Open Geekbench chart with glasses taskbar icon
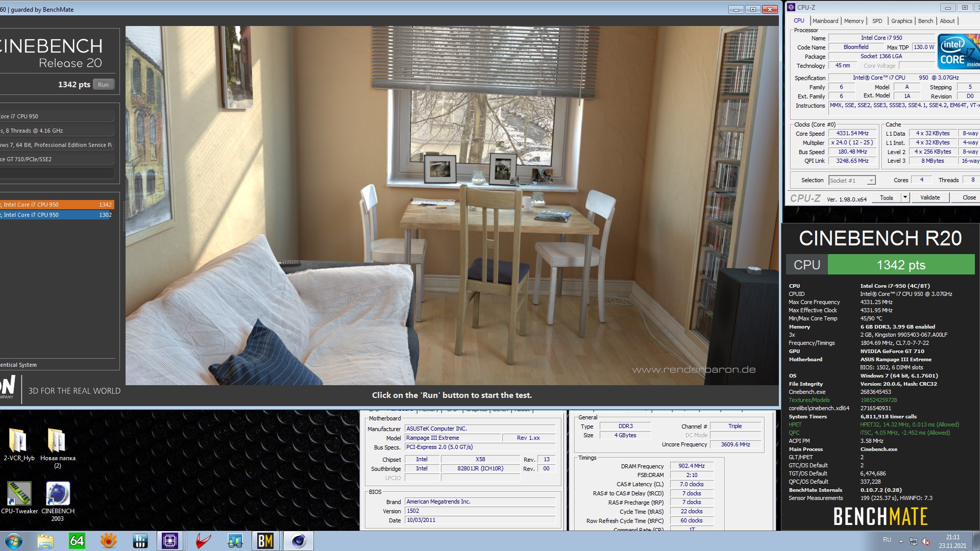 (235, 541)
